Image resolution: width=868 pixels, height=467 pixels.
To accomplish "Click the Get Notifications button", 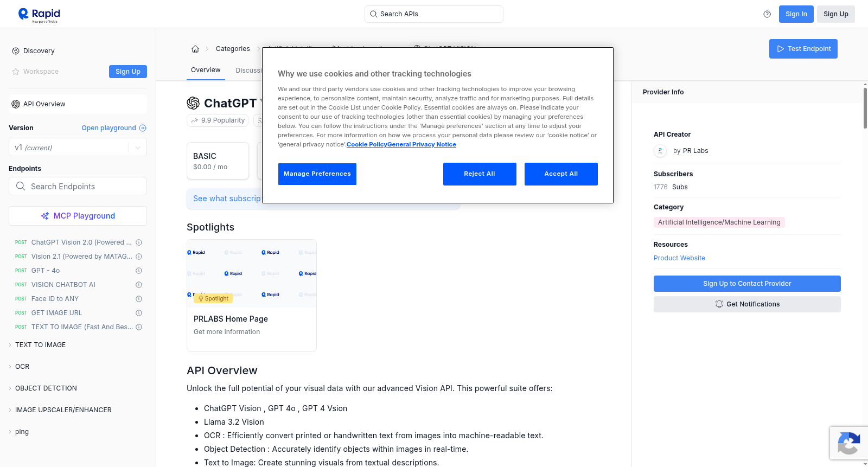I will [747, 304].
